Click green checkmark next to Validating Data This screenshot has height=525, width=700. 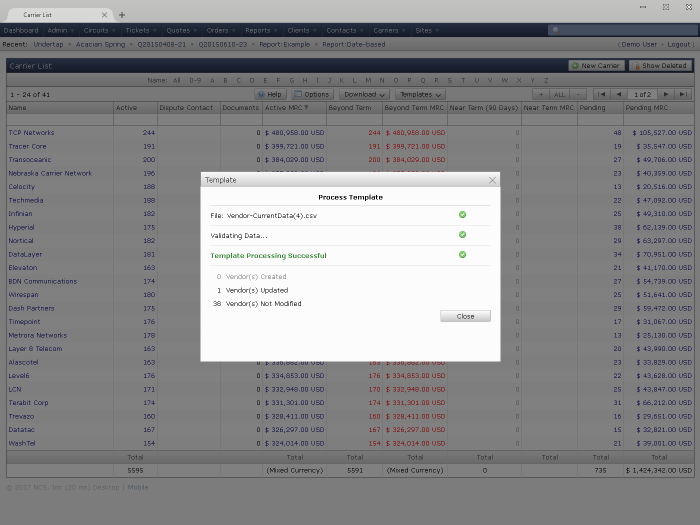tap(462, 235)
